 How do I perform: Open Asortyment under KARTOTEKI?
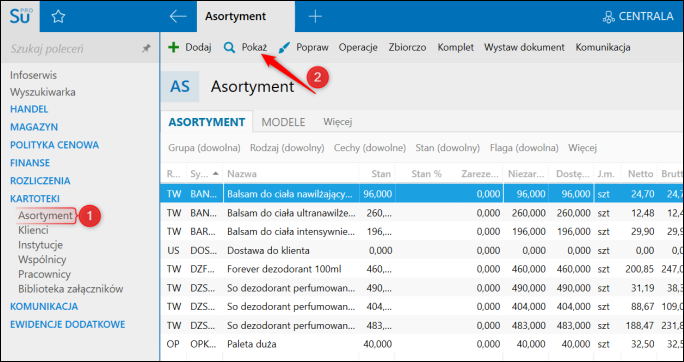[45, 215]
